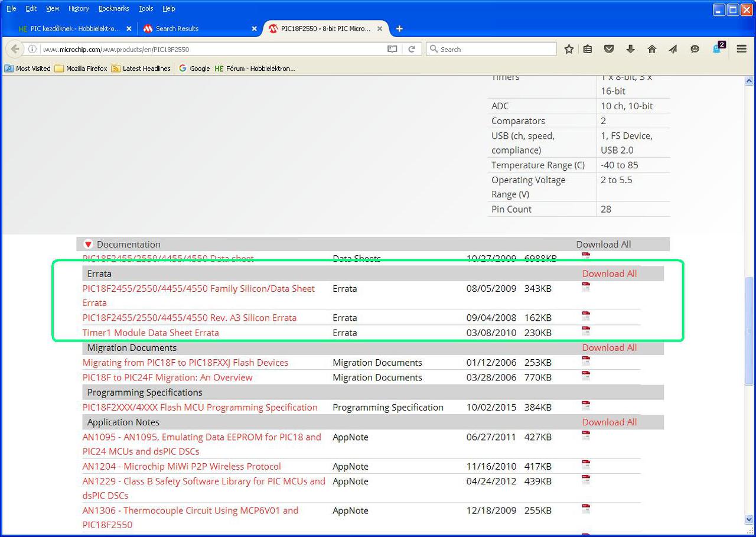Download PDF for Flash MCU Programming Specification
This screenshot has width=756, height=537.
point(586,405)
